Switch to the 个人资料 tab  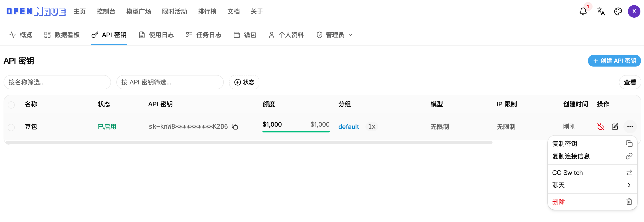coord(286,35)
